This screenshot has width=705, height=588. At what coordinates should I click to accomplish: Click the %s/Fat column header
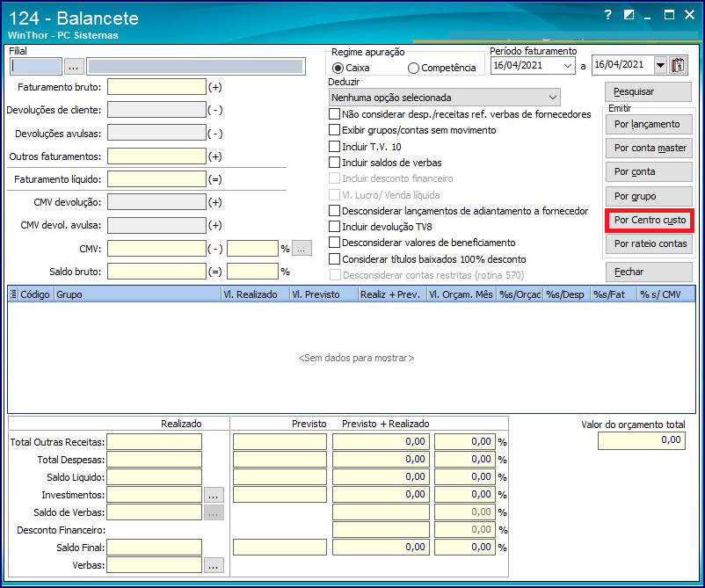coord(614,294)
